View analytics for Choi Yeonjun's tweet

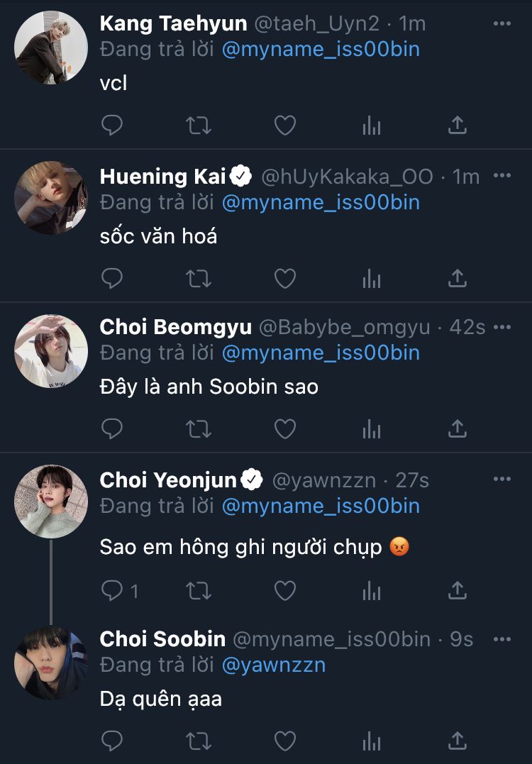372,590
